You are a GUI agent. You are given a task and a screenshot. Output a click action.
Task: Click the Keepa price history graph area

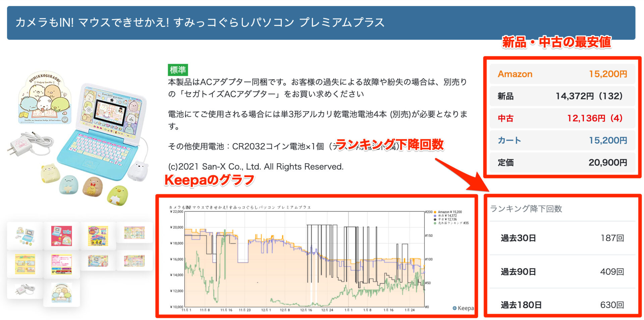(x=305, y=259)
